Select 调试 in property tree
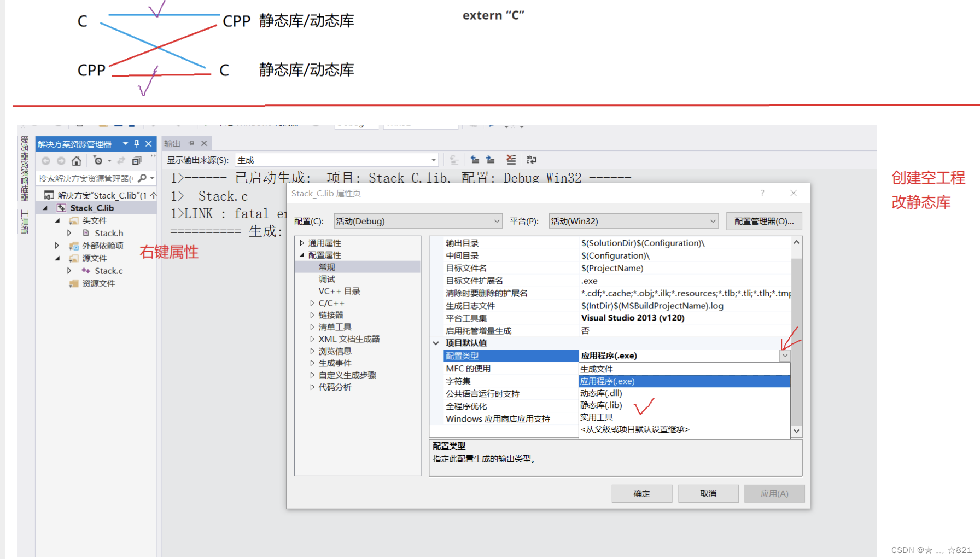Screen dimensions: 980x559 click(327, 279)
